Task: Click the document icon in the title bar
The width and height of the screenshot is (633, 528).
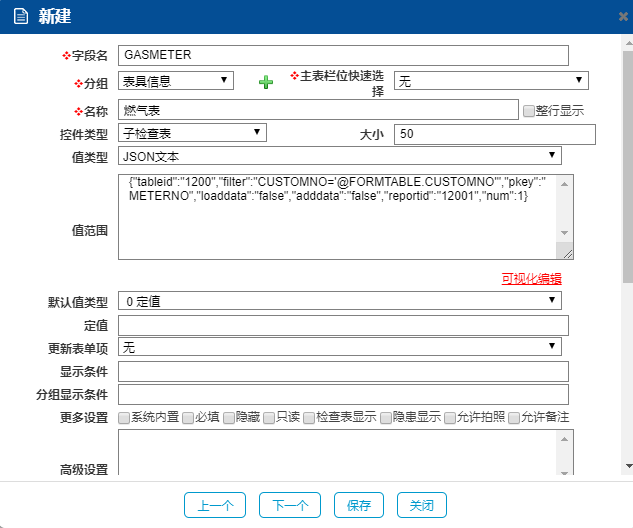Action: click(20, 16)
